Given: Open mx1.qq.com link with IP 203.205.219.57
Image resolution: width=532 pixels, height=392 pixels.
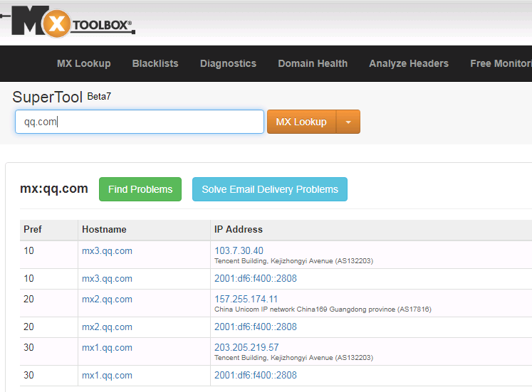Looking at the screenshot, I should [107, 348].
